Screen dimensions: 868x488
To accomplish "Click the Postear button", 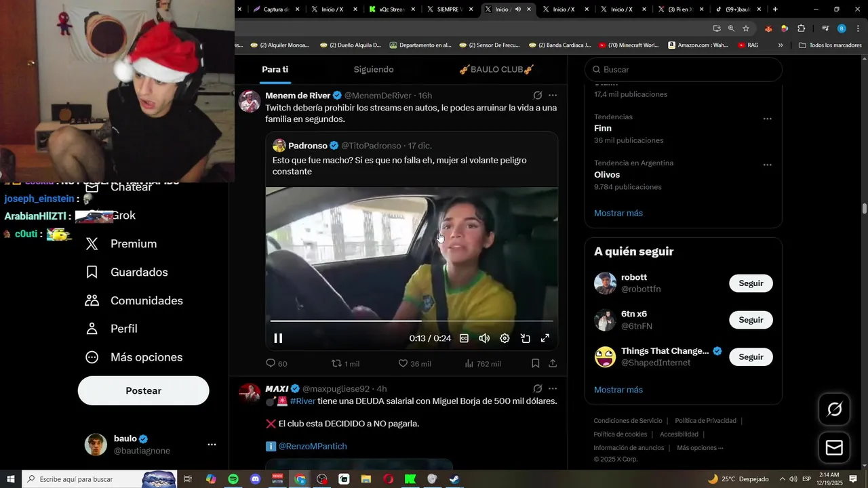I will tap(144, 390).
